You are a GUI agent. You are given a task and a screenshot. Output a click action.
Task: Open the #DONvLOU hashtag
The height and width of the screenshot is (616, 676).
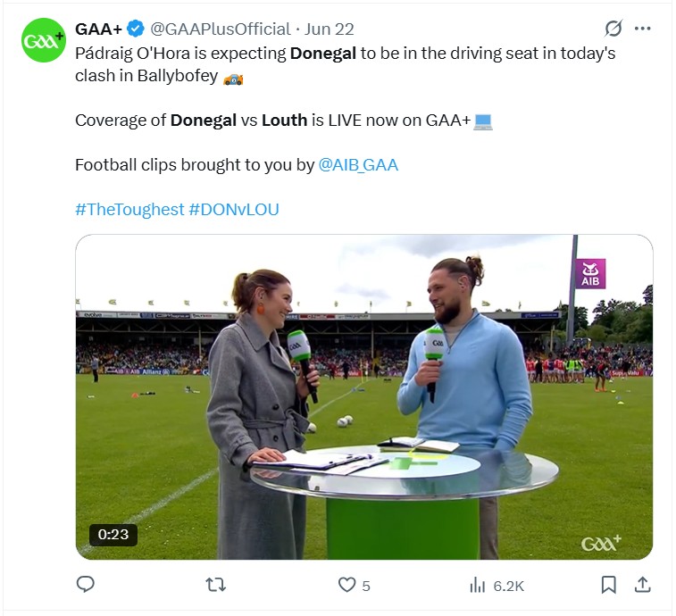234,210
